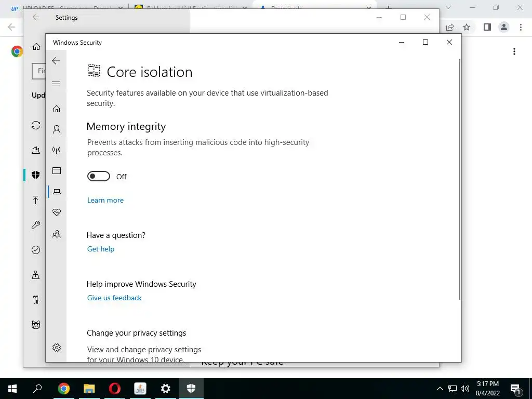Go back in Settings window

pos(36,17)
